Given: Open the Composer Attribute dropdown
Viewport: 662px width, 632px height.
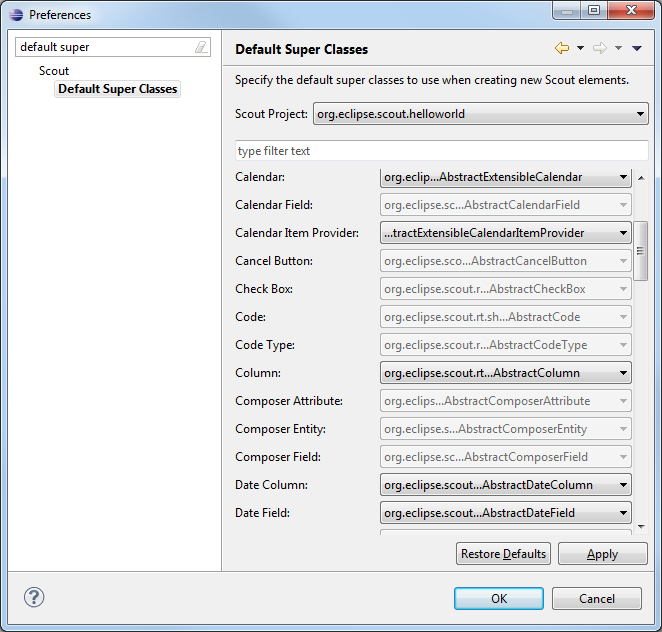Looking at the screenshot, I should pos(506,401).
